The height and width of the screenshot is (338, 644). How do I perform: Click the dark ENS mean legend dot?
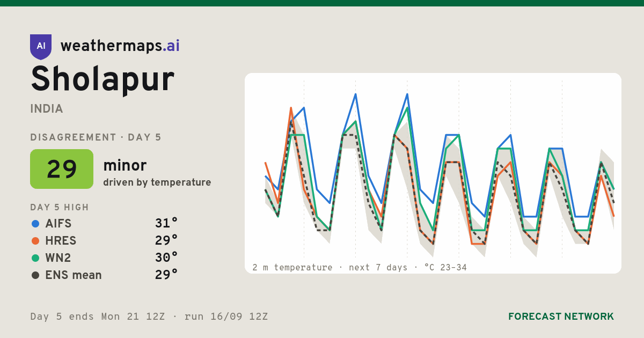(35, 275)
